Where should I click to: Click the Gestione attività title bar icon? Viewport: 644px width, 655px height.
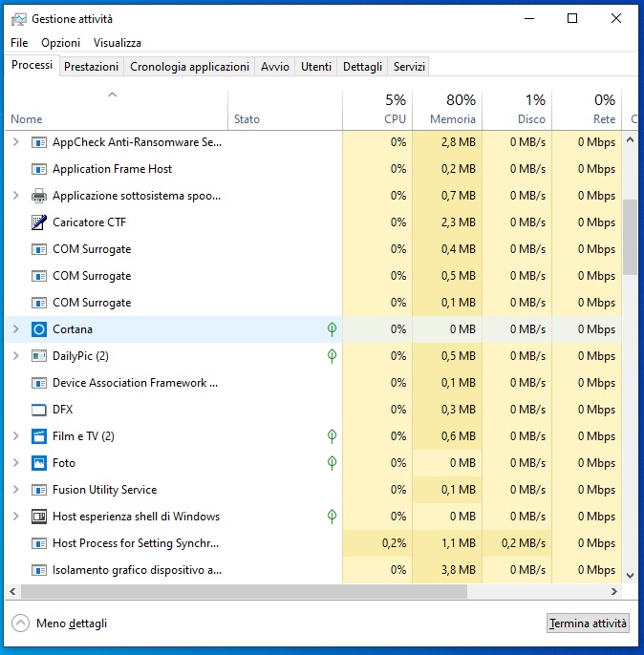[19, 19]
